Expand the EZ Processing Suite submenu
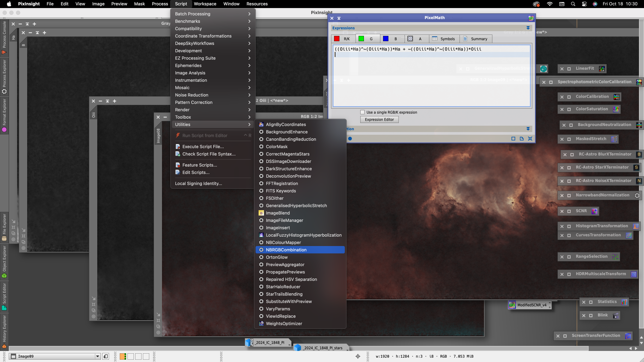This screenshot has width=644, height=362. [x=213, y=58]
